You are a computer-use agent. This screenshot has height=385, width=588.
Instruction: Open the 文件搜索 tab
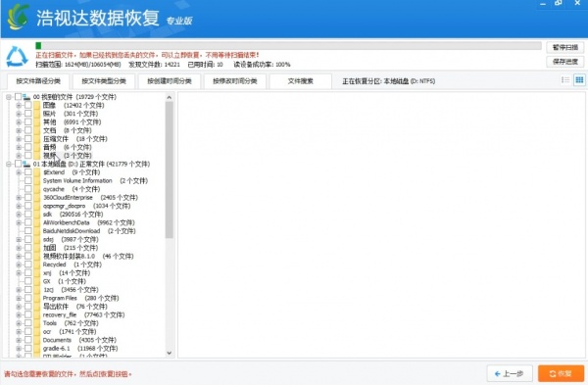pyautogui.click(x=301, y=81)
